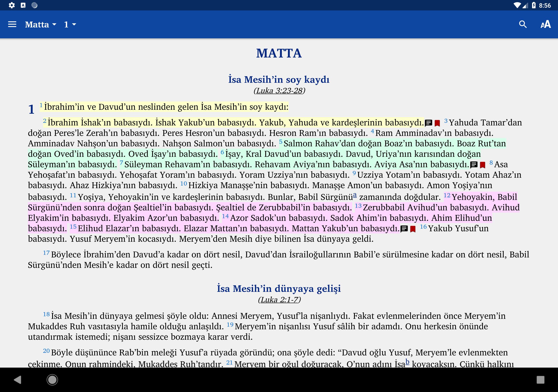Viewport: 558px width, 392px height.
Task: Open the hamburger navigation menu
Action: pos(12,25)
